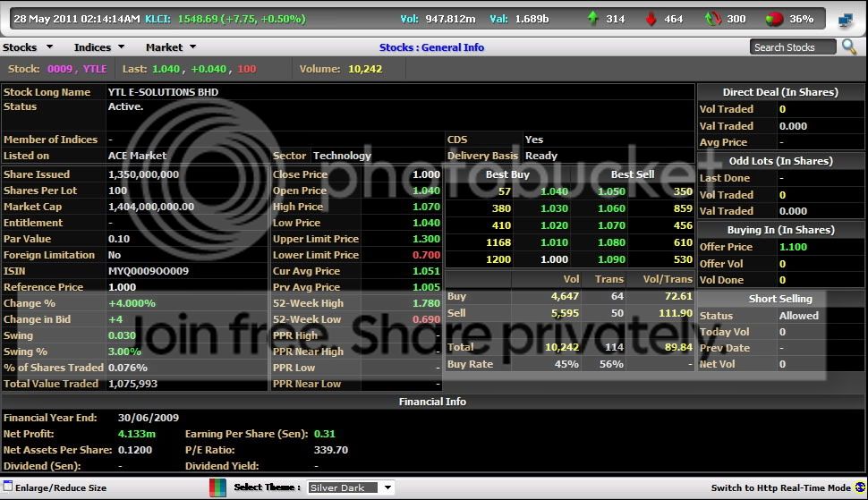
Task: Click the Direct Deal (In Shares) header
Action: pyautogui.click(x=780, y=92)
